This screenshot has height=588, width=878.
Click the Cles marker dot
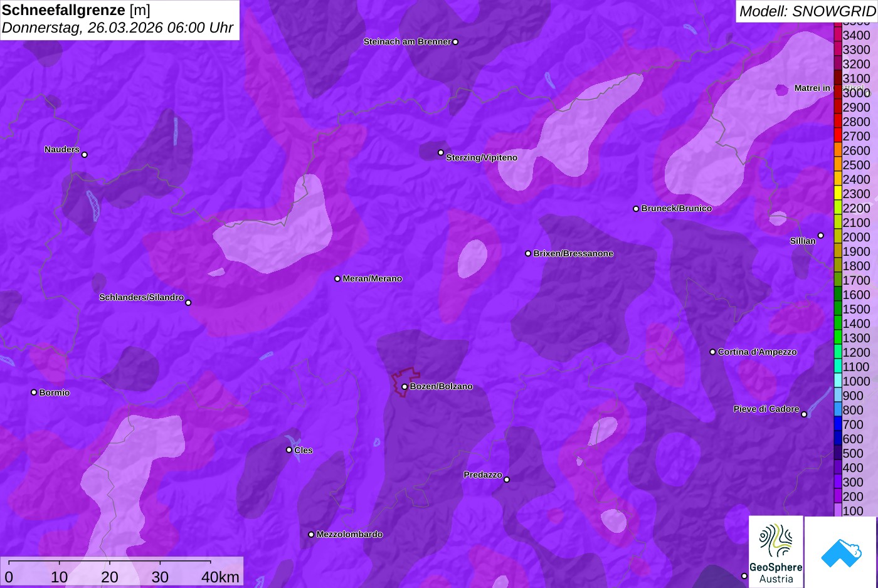pos(289,450)
